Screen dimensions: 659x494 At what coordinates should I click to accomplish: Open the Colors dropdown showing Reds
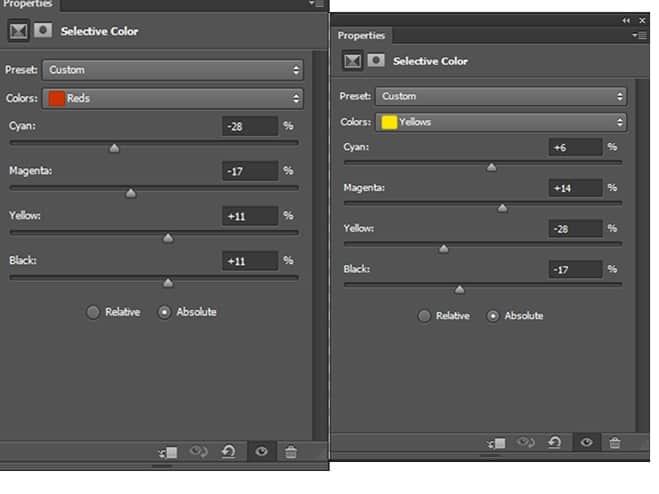point(172,98)
